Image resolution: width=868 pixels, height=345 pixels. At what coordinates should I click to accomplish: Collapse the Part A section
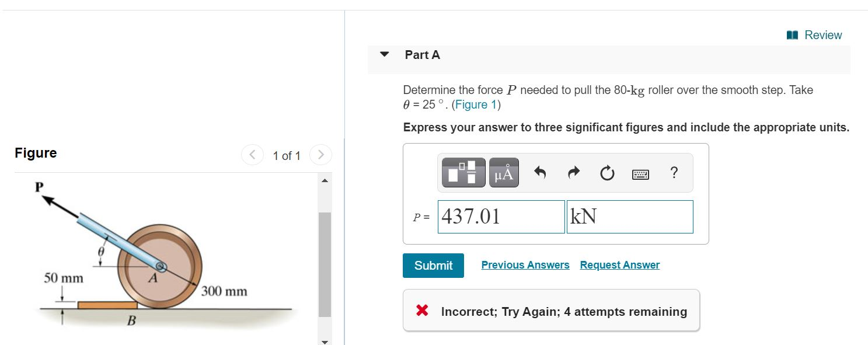[x=384, y=54]
